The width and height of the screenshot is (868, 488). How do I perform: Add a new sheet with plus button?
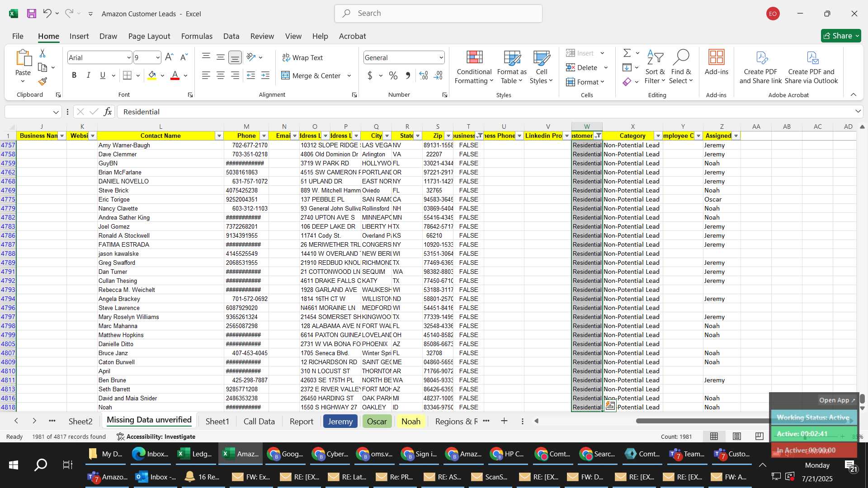504,421
